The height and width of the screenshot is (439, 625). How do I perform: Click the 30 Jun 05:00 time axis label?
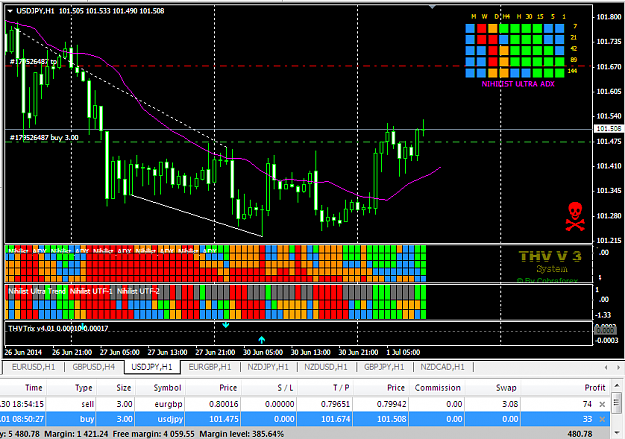click(263, 352)
